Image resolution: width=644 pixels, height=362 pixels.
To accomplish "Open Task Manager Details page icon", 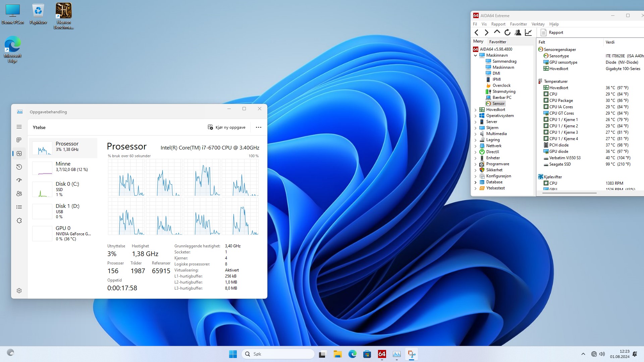I will coord(19,207).
